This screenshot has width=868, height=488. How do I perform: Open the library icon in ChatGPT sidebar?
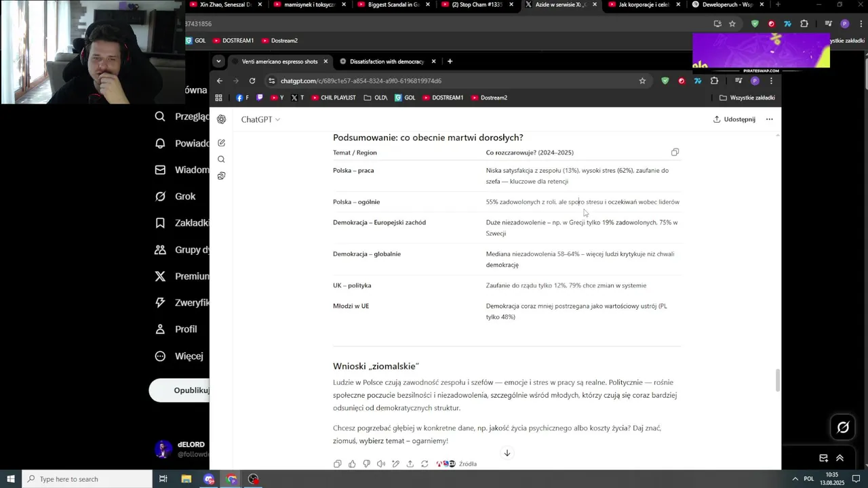pyautogui.click(x=221, y=176)
